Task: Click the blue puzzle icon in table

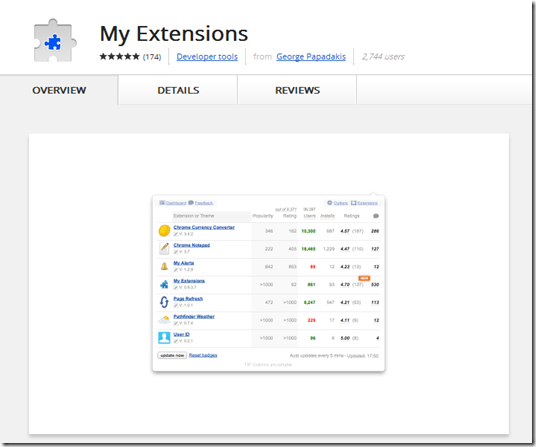Action: [x=164, y=284]
